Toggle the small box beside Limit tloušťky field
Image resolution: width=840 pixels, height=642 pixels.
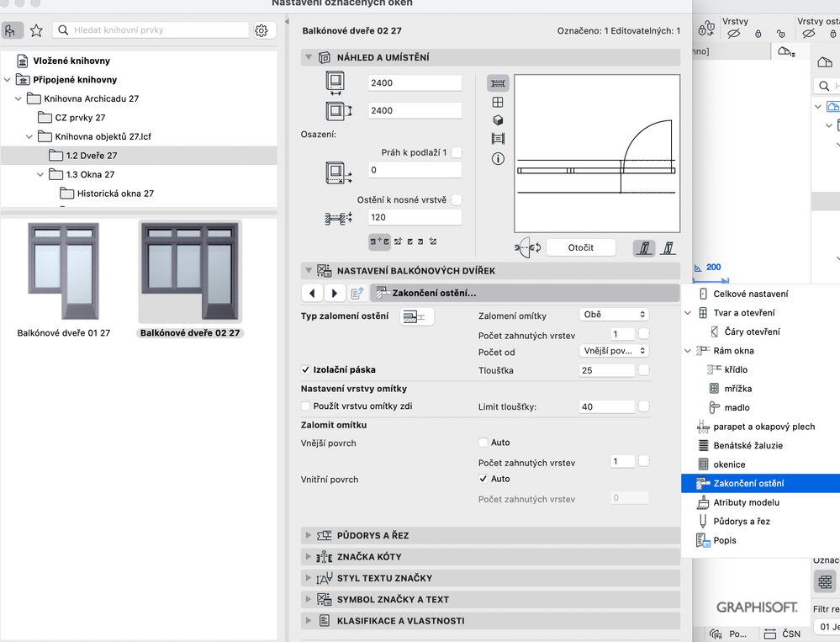(x=643, y=406)
